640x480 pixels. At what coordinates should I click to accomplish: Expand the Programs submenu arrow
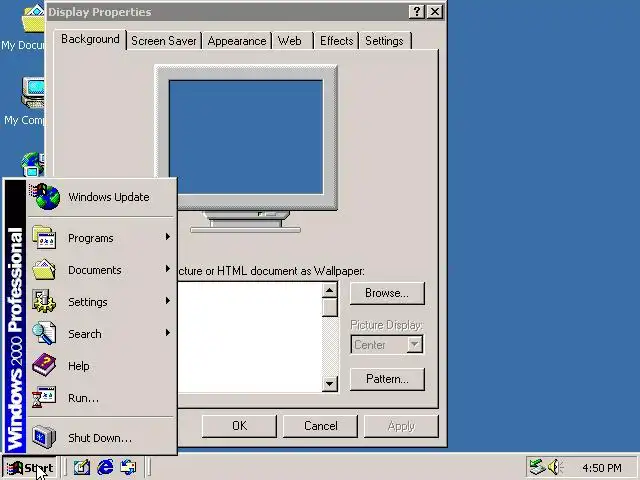[168, 237]
